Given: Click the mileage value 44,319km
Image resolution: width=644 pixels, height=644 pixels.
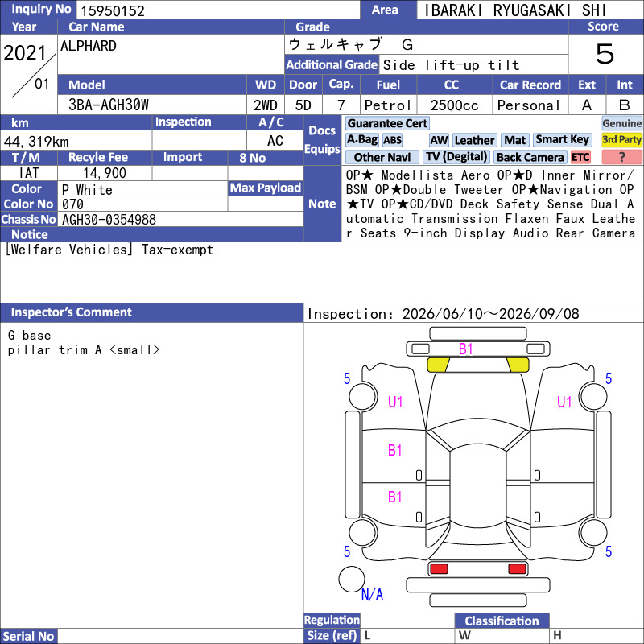Looking at the screenshot, I should 36,142.
